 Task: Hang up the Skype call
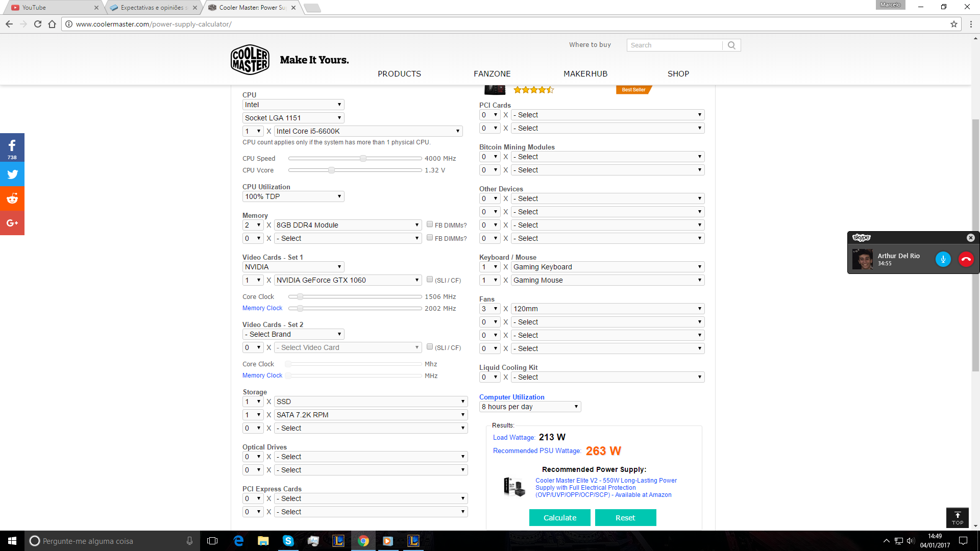966,259
